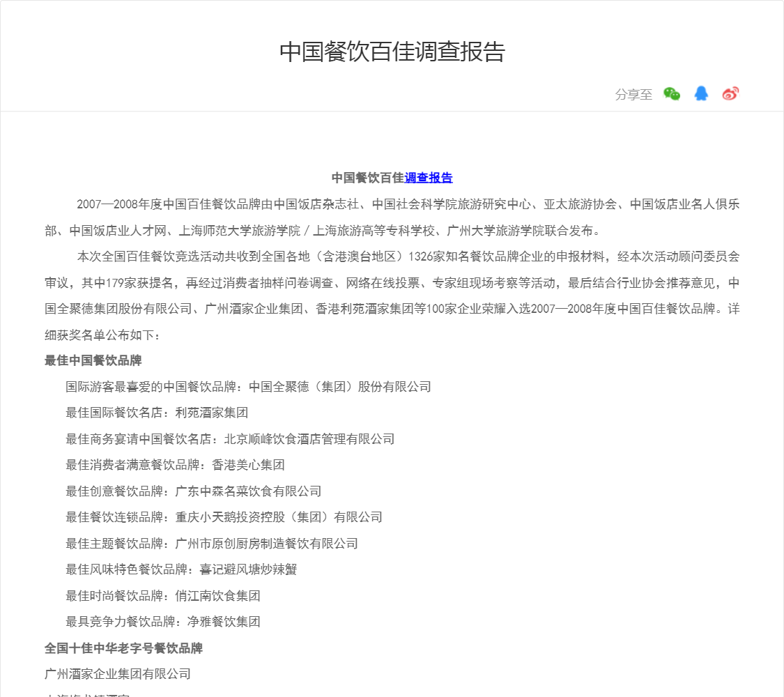Click the 全国十佳中华老字号餐饮品牌 heading
The height and width of the screenshot is (697, 784).
click(x=123, y=648)
